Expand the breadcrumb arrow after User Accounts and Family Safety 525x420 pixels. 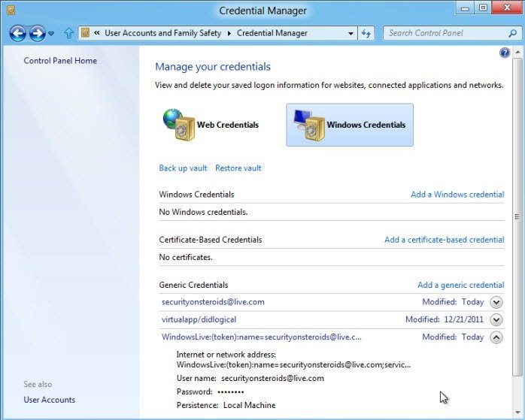[x=229, y=34]
